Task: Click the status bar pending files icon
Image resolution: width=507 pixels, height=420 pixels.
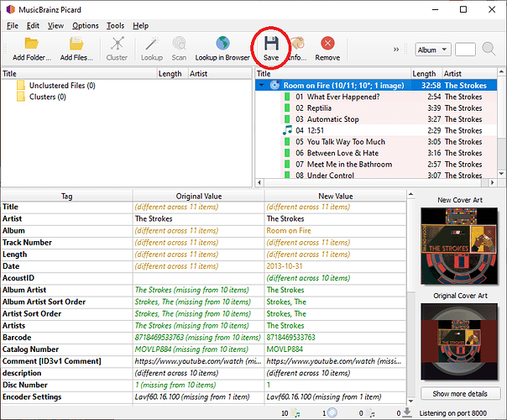Action: click(371, 413)
